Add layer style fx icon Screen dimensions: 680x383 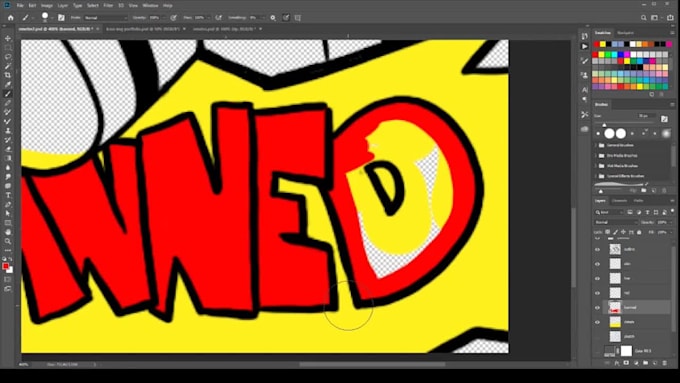(617, 363)
